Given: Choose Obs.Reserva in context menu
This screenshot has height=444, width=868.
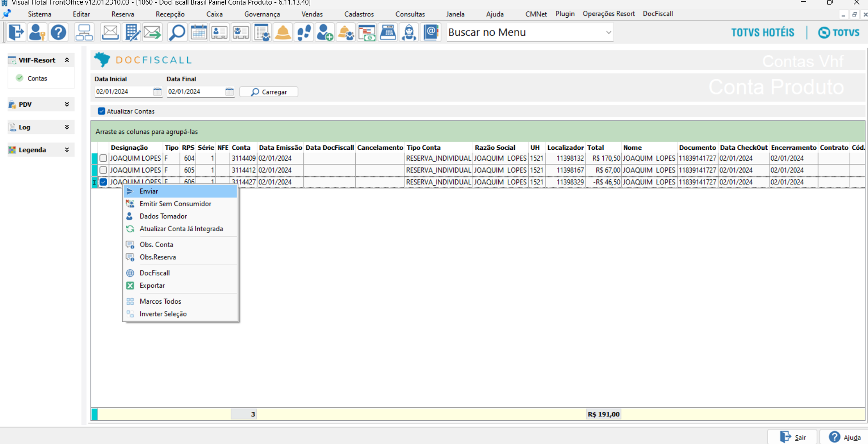Looking at the screenshot, I should [x=181, y=257].
